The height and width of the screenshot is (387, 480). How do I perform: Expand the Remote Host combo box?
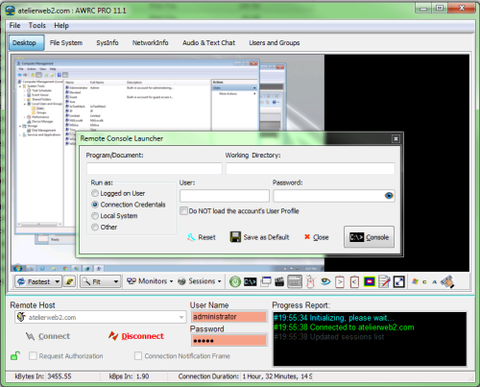[181, 317]
